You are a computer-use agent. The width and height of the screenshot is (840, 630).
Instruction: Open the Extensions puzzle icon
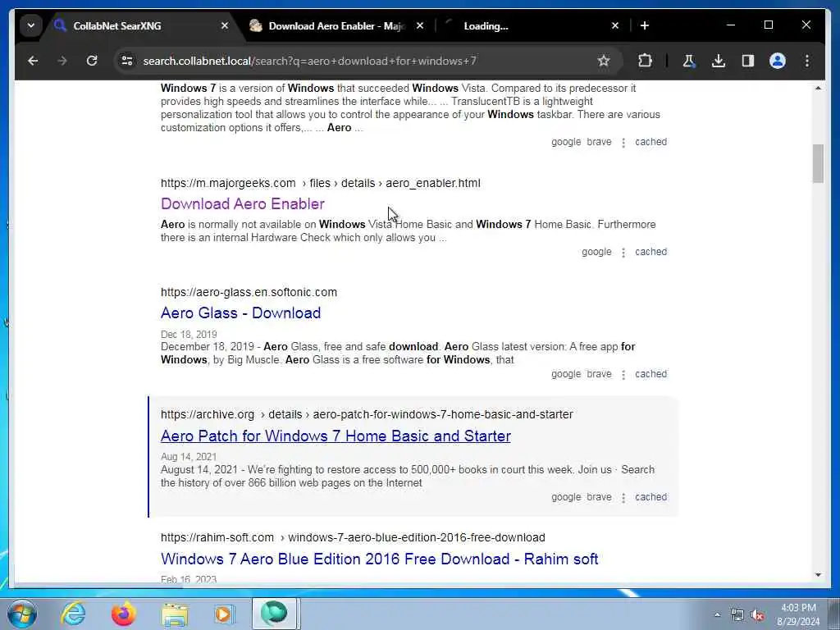pos(645,61)
